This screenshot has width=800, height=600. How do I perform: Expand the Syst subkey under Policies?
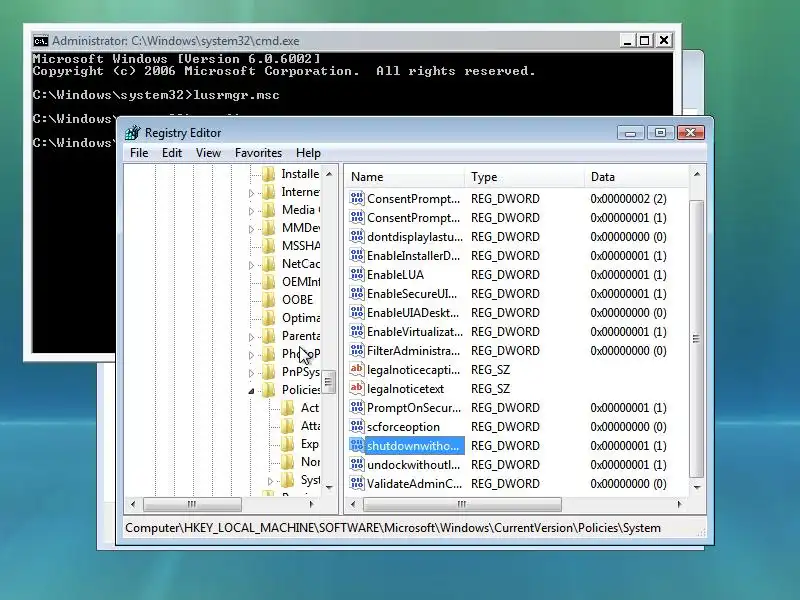tap(270, 481)
